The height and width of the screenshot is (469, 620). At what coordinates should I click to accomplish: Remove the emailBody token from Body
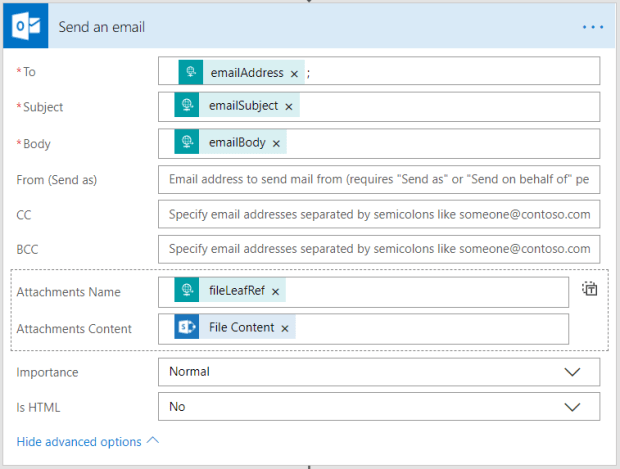click(276, 143)
